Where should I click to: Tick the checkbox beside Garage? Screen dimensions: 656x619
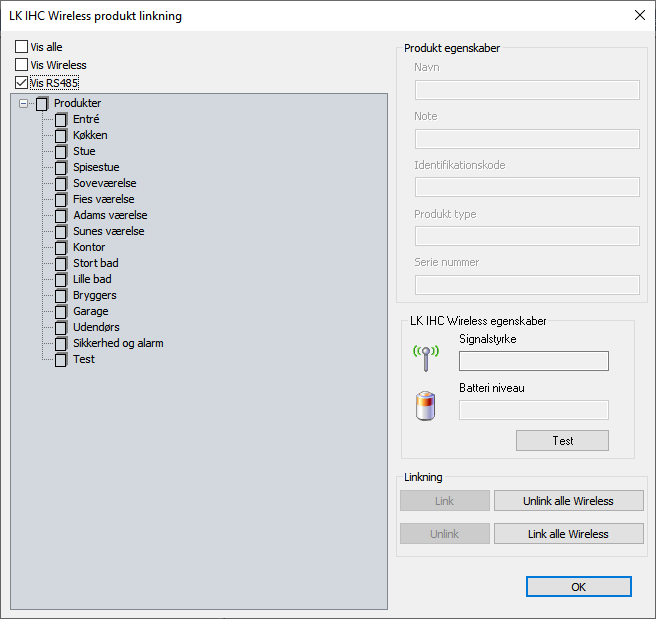[61, 312]
